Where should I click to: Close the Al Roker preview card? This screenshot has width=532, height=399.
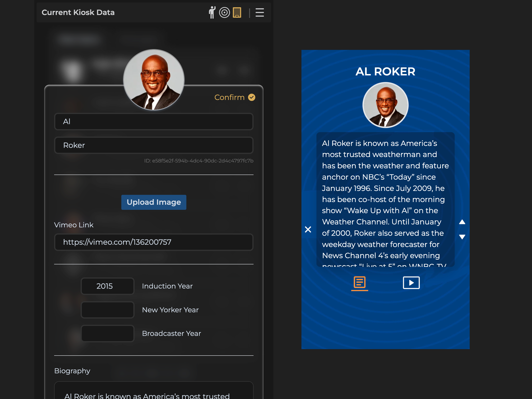[x=308, y=229]
